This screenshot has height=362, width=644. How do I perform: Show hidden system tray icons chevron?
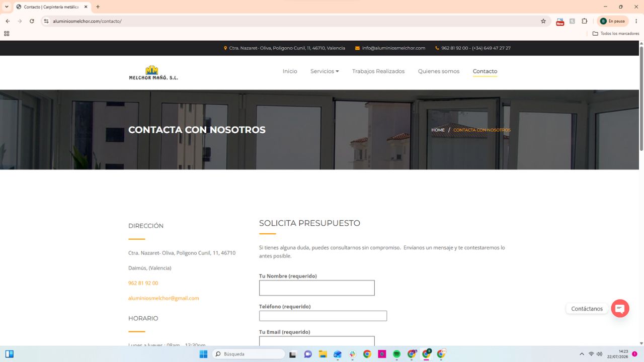[x=582, y=354]
